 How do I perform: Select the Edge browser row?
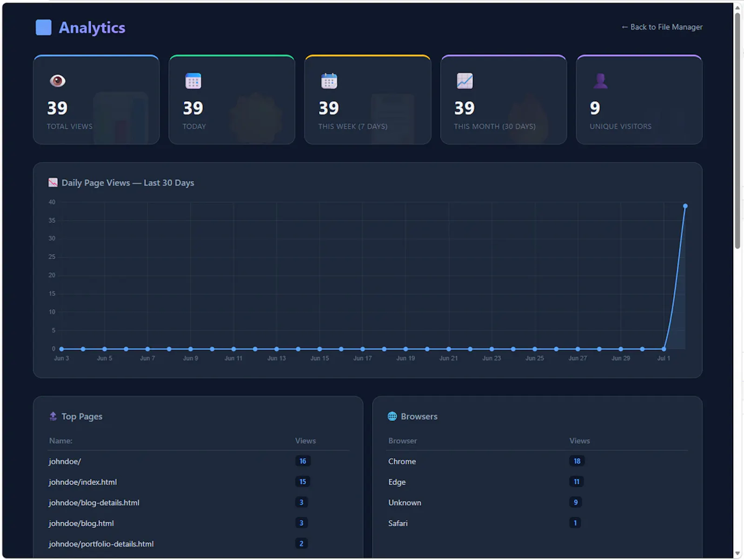(x=538, y=482)
